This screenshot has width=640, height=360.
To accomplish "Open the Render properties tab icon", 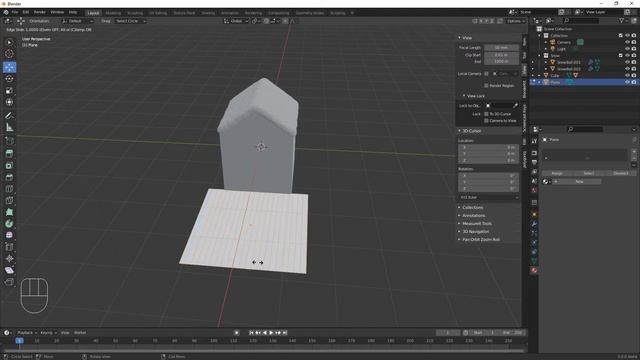I will click(534, 153).
